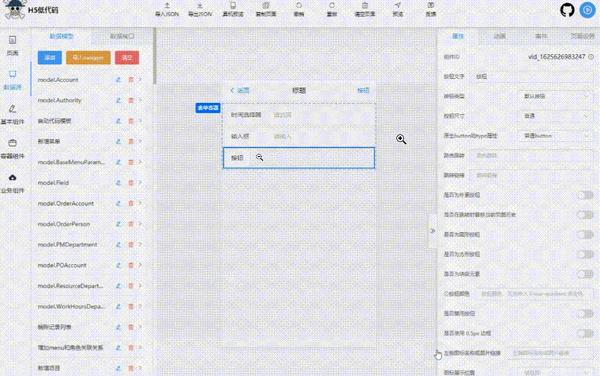Delete the model.OrderAccount entry
The width and height of the screenshot is (600, 376).
pos(131,203)
